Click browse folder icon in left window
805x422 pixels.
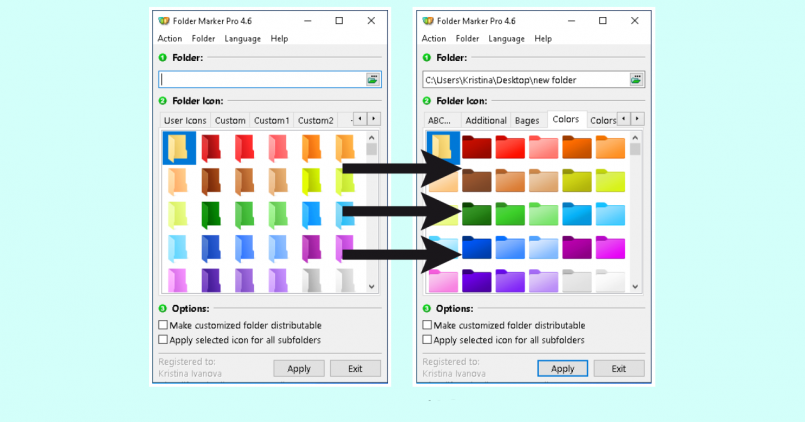[x=373, y=79]
